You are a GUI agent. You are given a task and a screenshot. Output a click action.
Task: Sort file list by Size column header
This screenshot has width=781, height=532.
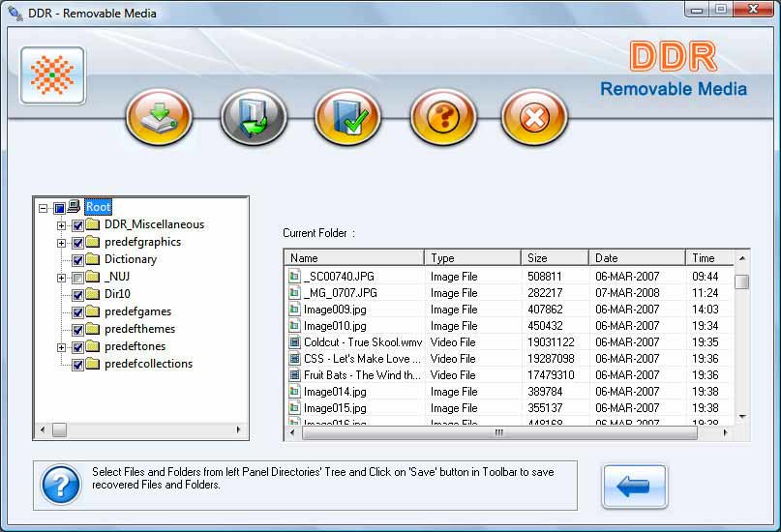(555, 258)
